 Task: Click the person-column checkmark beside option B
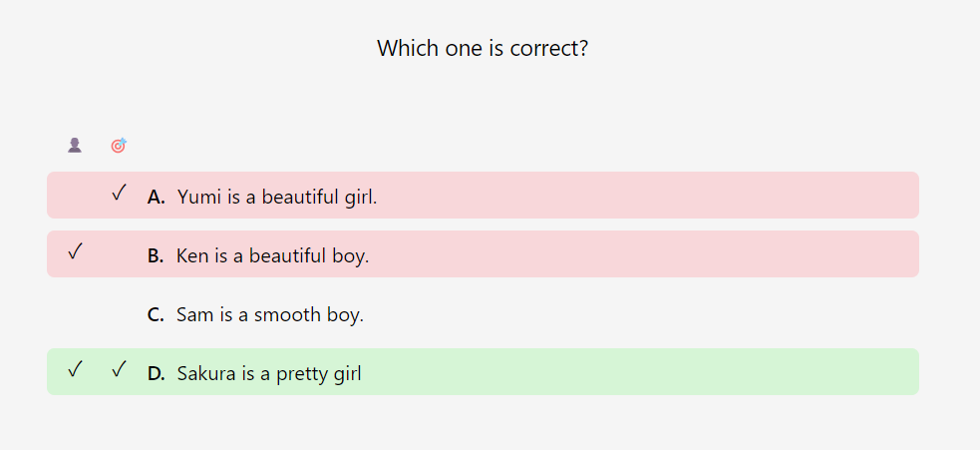tap(75, 251)
